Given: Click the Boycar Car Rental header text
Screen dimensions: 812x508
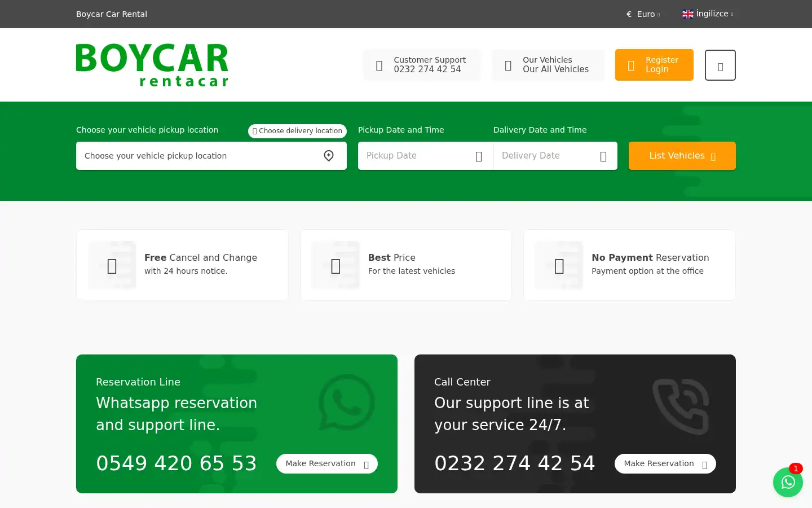Looking at the screenshot, I should [x=112, y=14].
